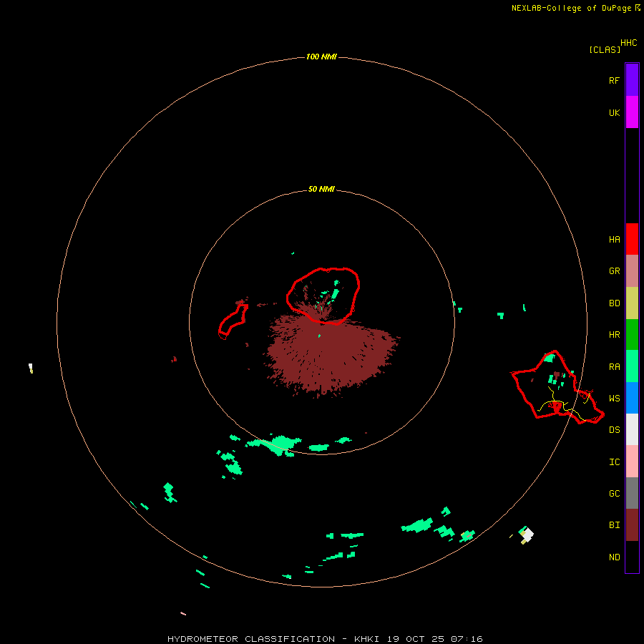This screenshot has height=644, width=644.
Task: Click the DS legend label
Action: pyautogui.click(x=615, y=430)
